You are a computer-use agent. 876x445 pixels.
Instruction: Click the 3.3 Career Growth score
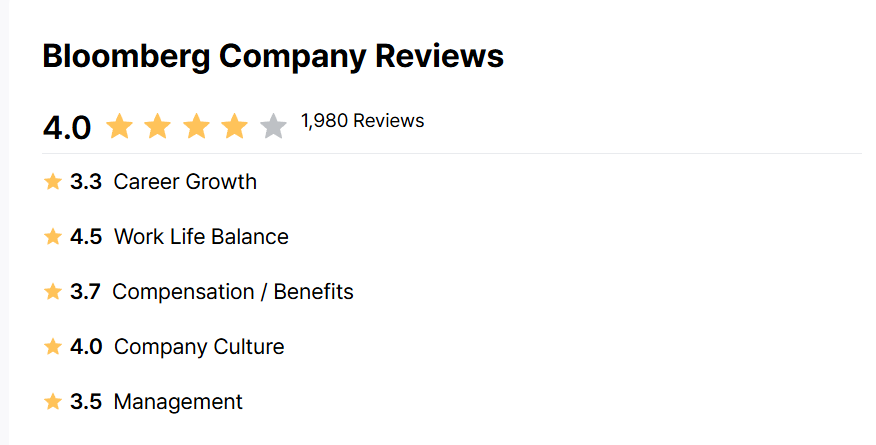click(x=86, y=181)
